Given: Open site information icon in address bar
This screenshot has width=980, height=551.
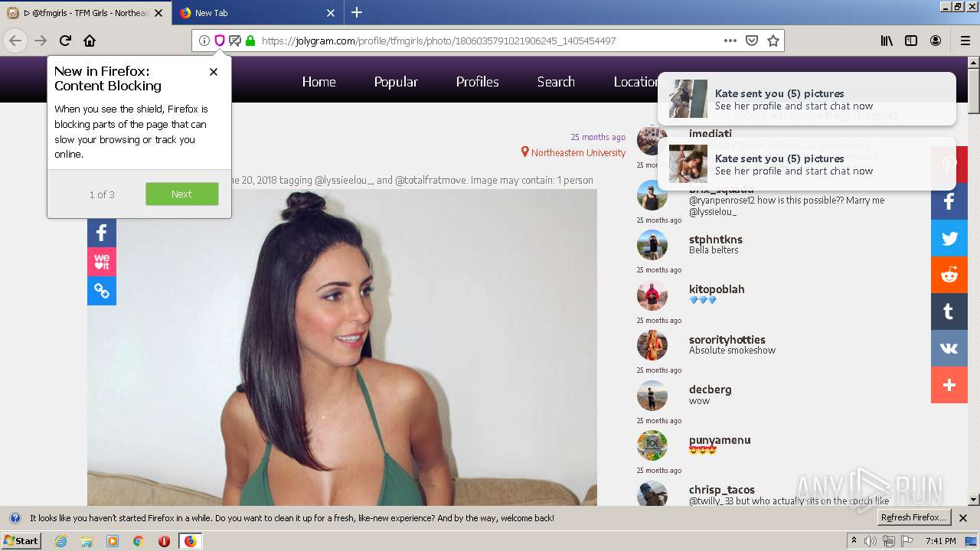Looking at the screenshot, I should click(x=204, y=41).
